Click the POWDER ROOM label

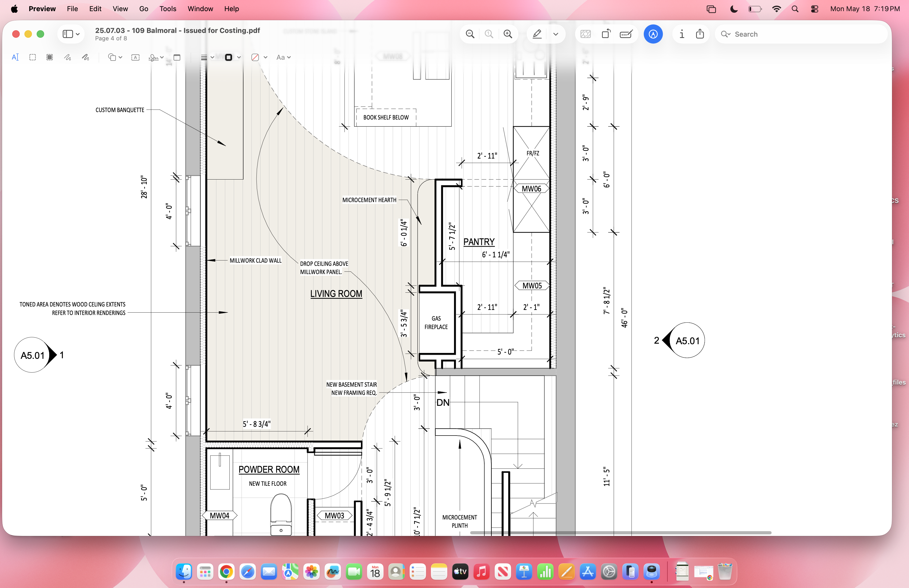tap(269, 469)
